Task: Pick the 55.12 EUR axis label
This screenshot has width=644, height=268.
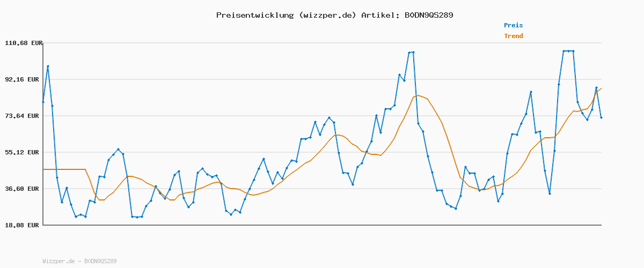Action: [x=24, y=152]
